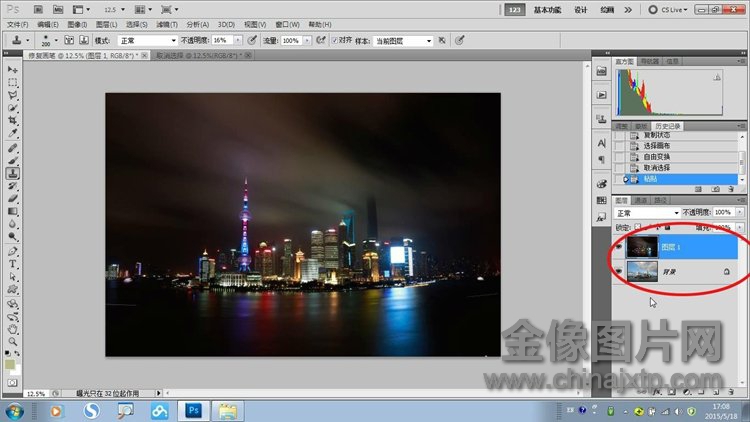The height and width of the screenshot is (422, 750).
Task: Open the Character panel icon
Action: (602, 143)
